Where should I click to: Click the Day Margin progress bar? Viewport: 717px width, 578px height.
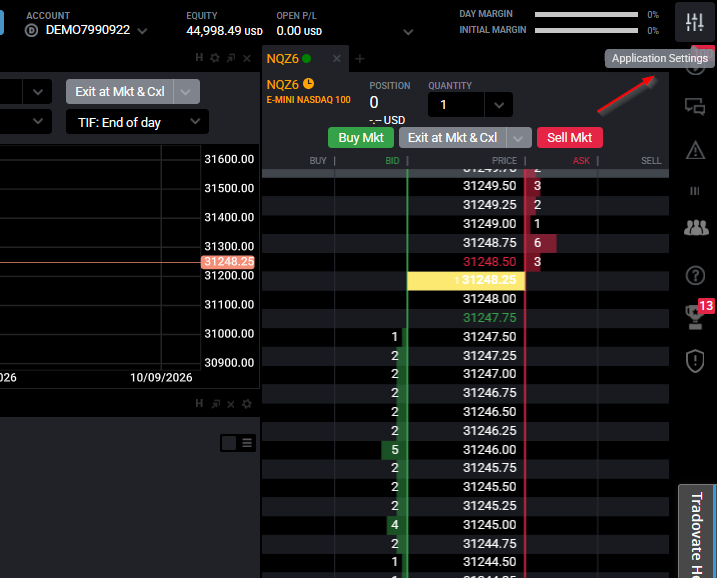586,15
